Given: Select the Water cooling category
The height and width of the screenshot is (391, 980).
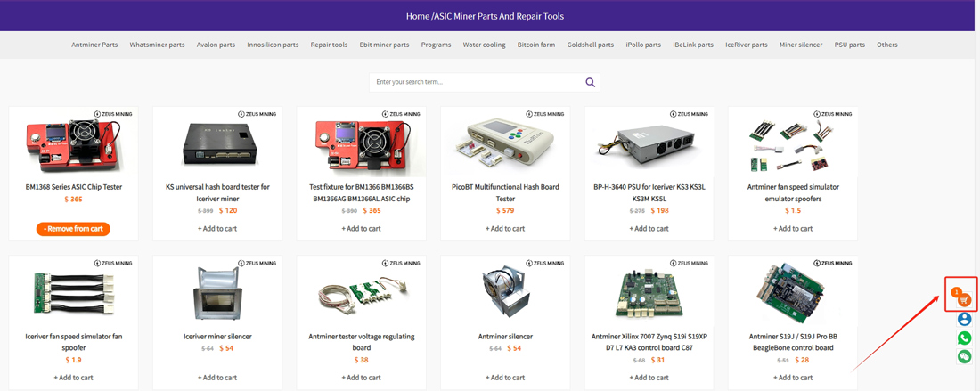Looking at the screenshot, I should [x=484, y=45].
